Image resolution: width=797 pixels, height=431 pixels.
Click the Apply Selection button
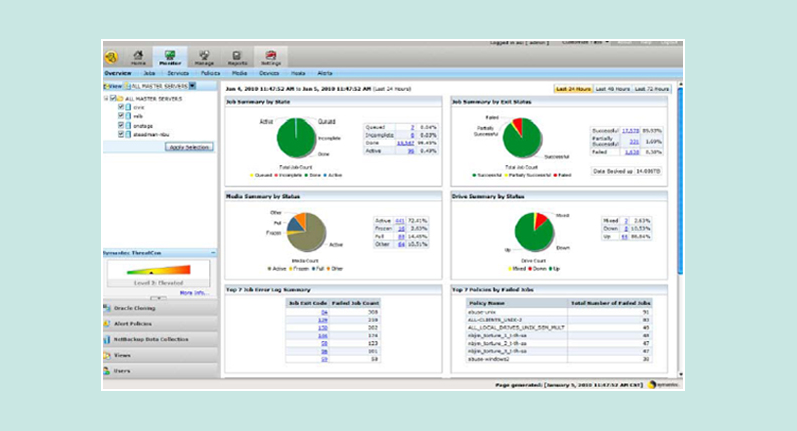click(x=189, y=147)
